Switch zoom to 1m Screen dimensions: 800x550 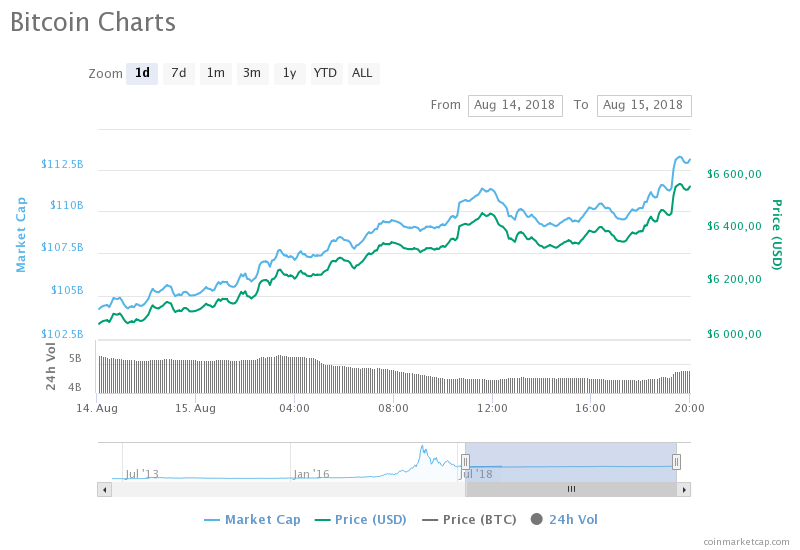pyautogui.click(x=216, y=73)
